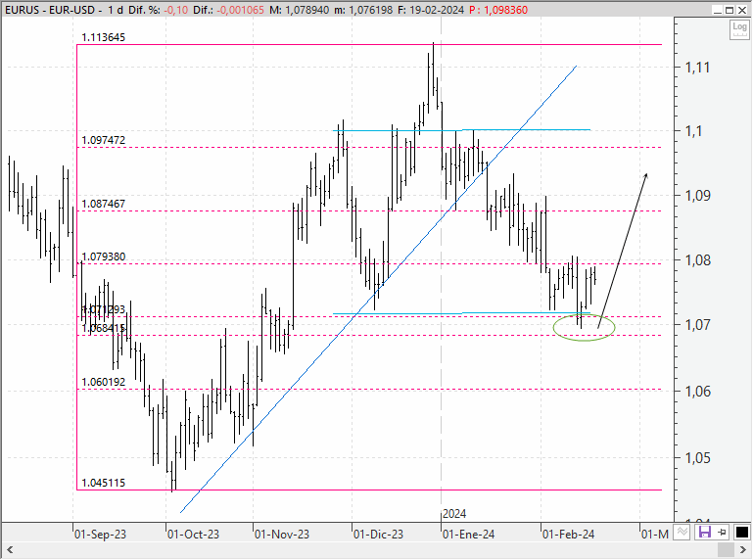Click the 1,05 price axis label
The width and height of the screenshot is (753, 560).
click(698, 458)
